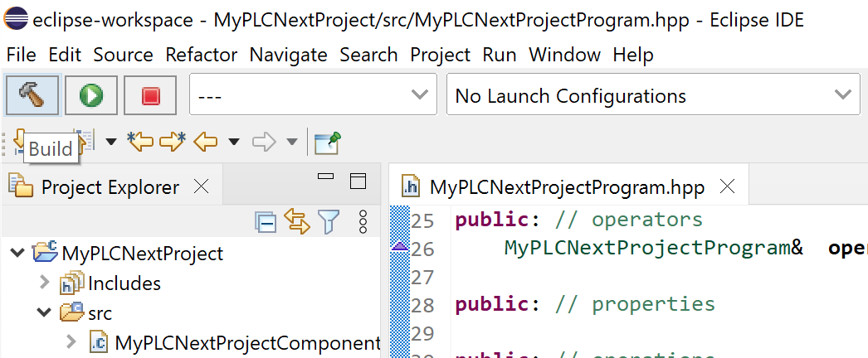Collapse the MyPLCNextProject tree node
Image resolution: width=868 pixels, height=358 pixels.
point(17,253)
